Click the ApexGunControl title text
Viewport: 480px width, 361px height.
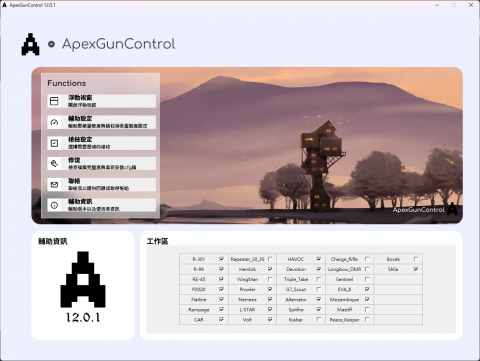click(119, 44)
